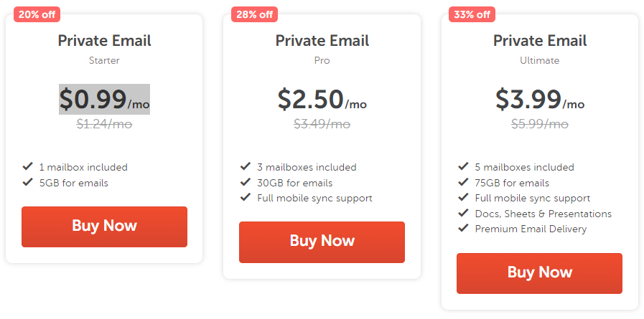The height and width of the screenshot is (319, 644).
Task: Click checkmark beside Premium Email Delivery
Action: (x=463, y=229)
